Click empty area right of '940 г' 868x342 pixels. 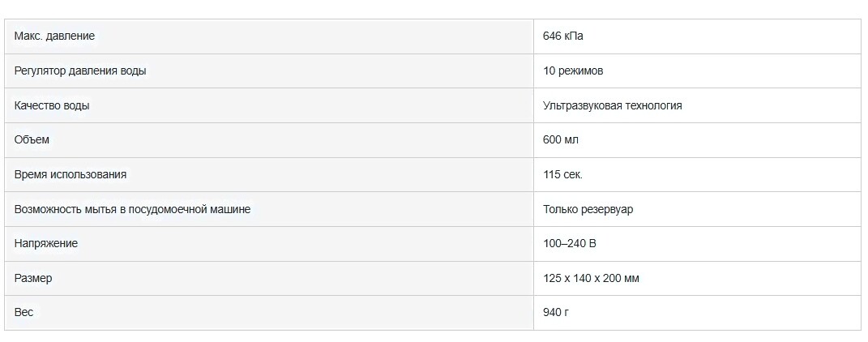pos(714,313)
